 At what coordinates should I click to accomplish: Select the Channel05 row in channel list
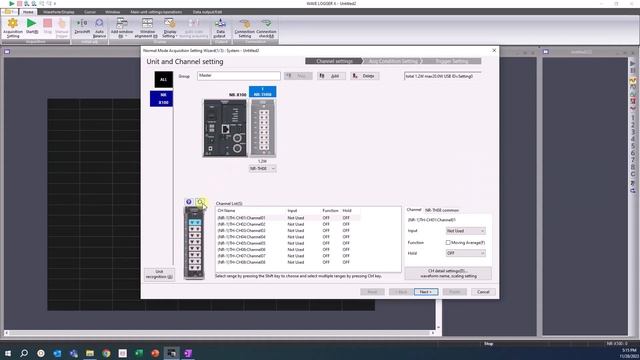click(x=288, y=243)
